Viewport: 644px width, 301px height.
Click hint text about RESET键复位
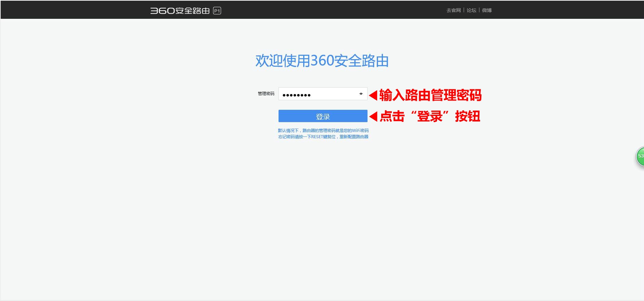tap(323, 136)
